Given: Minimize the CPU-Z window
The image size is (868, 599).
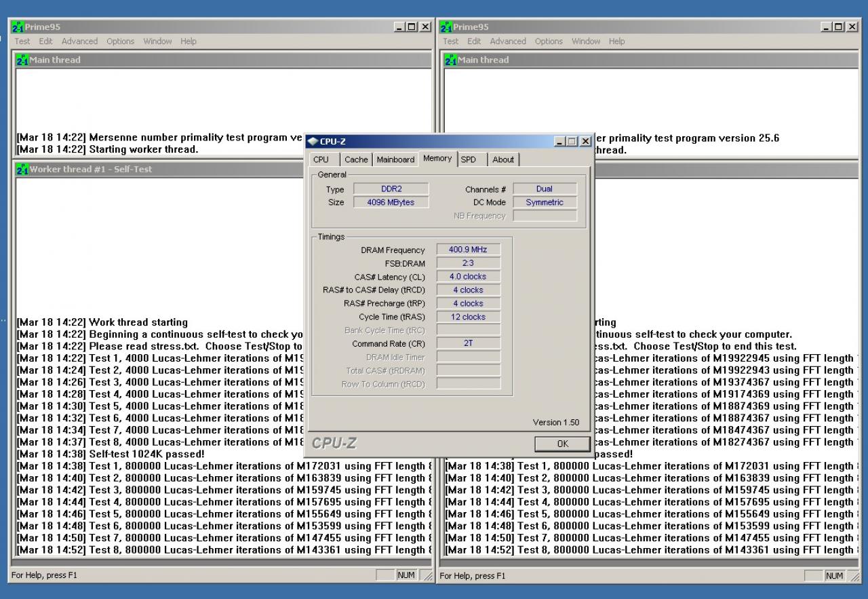Looking at the screenshot, I should pyautogui.click(x=560, y=142).
